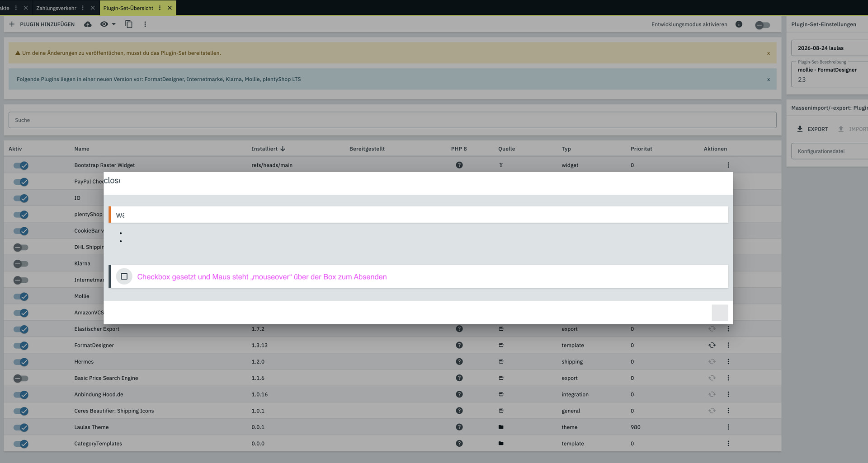Check the dialog confirmation checkbox

pos(124,276)
